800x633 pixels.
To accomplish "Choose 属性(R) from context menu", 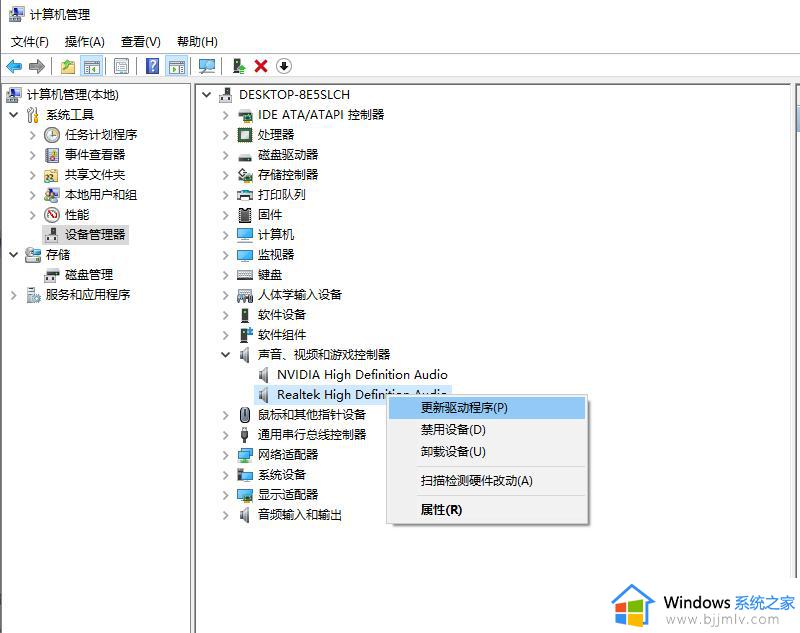I will coord(487,510).
